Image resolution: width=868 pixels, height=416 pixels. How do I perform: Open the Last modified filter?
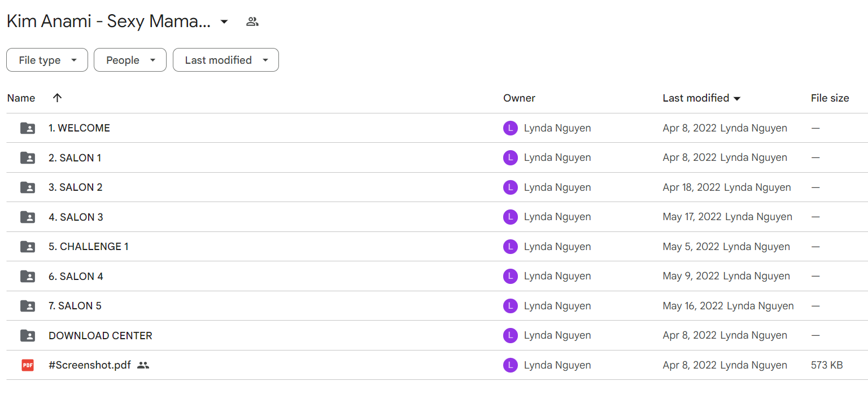coord(226,60)
